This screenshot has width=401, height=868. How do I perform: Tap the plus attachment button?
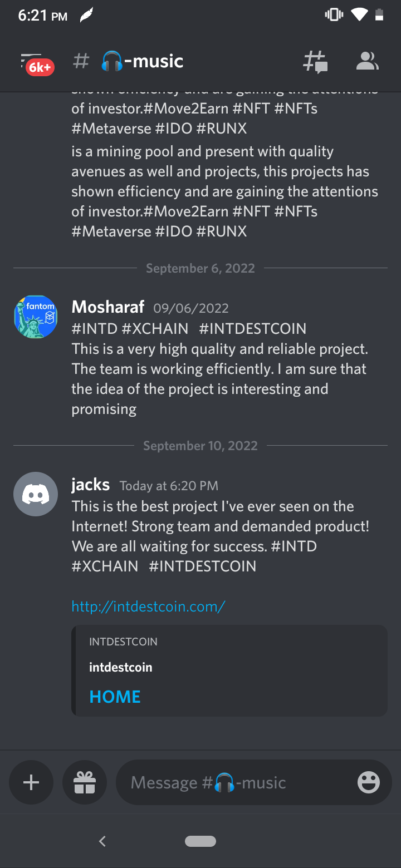pyautogui.click(x=31, y=783)
